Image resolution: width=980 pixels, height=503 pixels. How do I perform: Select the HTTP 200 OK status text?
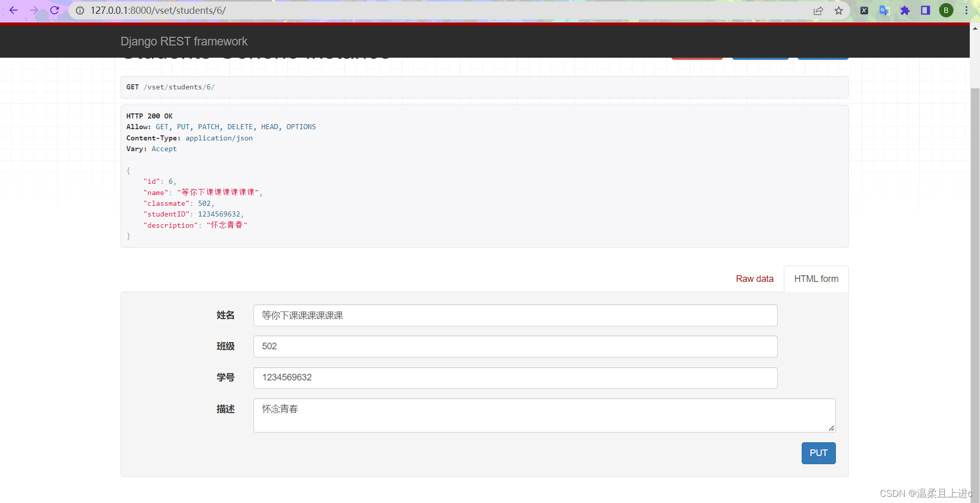[x=149, y=116]
